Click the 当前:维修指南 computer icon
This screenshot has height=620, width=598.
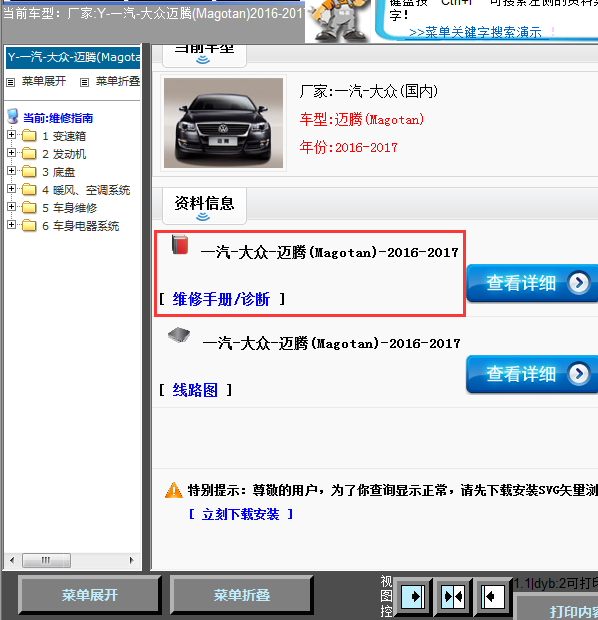point(13,116)
